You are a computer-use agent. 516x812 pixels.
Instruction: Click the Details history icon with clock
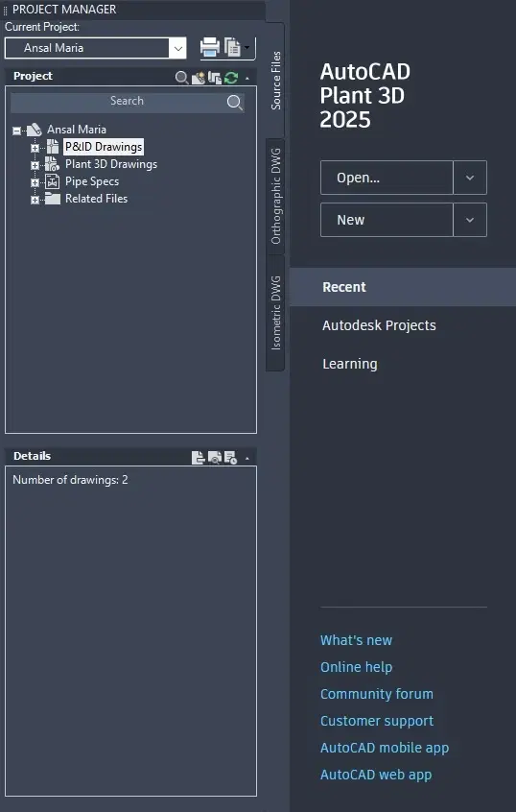(231, 458)
